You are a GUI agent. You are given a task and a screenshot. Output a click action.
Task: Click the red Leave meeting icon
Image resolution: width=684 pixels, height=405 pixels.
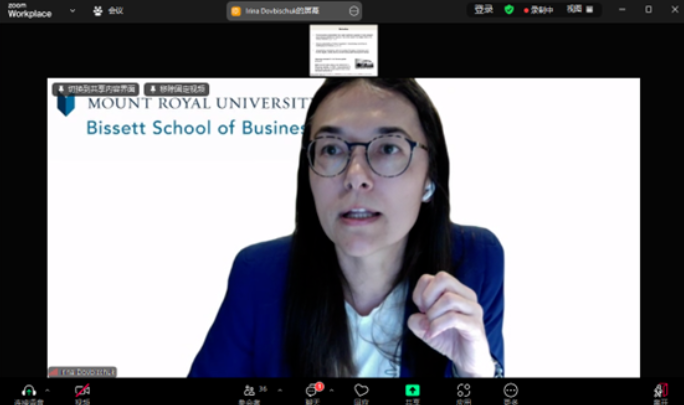(x=660, y=391)
